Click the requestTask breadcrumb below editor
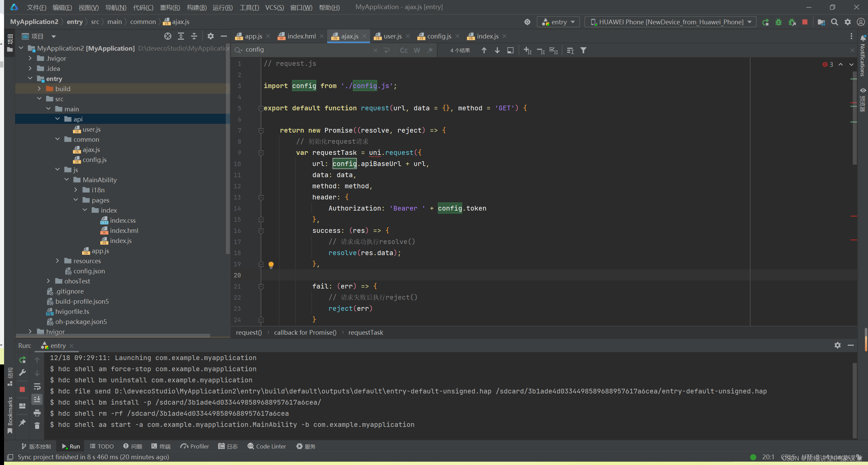The width and height of the screenshot is (868, 465). pos(366,332)
